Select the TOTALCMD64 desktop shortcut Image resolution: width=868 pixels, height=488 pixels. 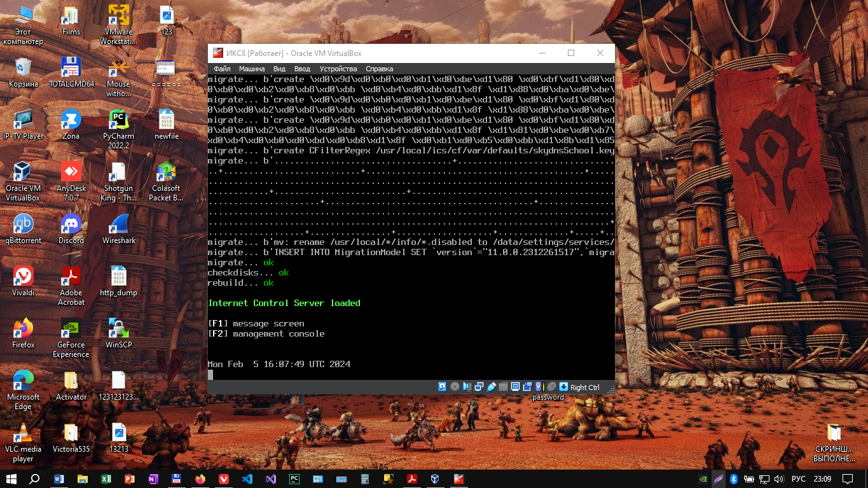pos(71,73)
